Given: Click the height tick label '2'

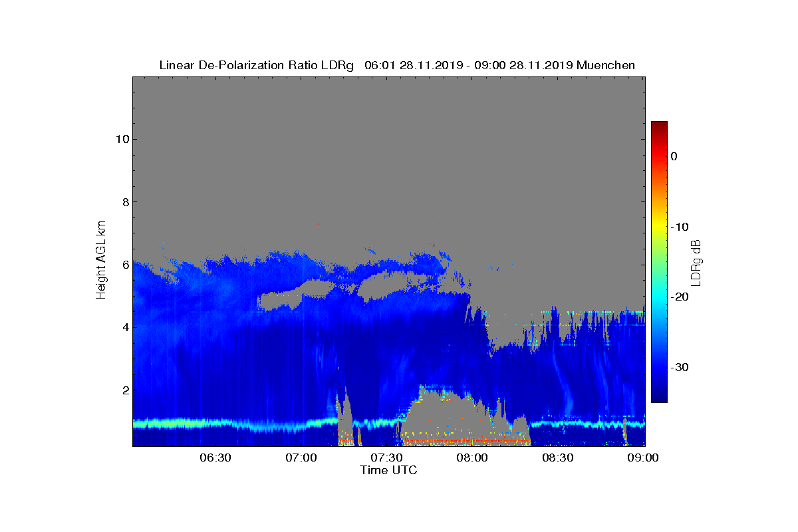Looking at the screenshot, I should (124, 390).
